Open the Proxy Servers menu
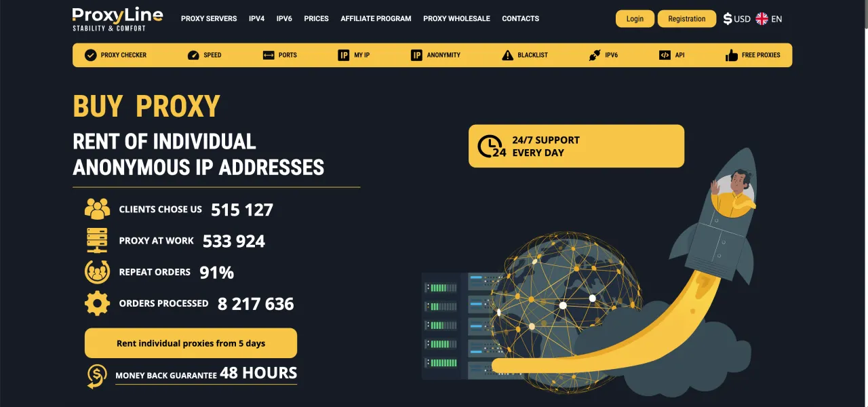 tap(209, 19)
